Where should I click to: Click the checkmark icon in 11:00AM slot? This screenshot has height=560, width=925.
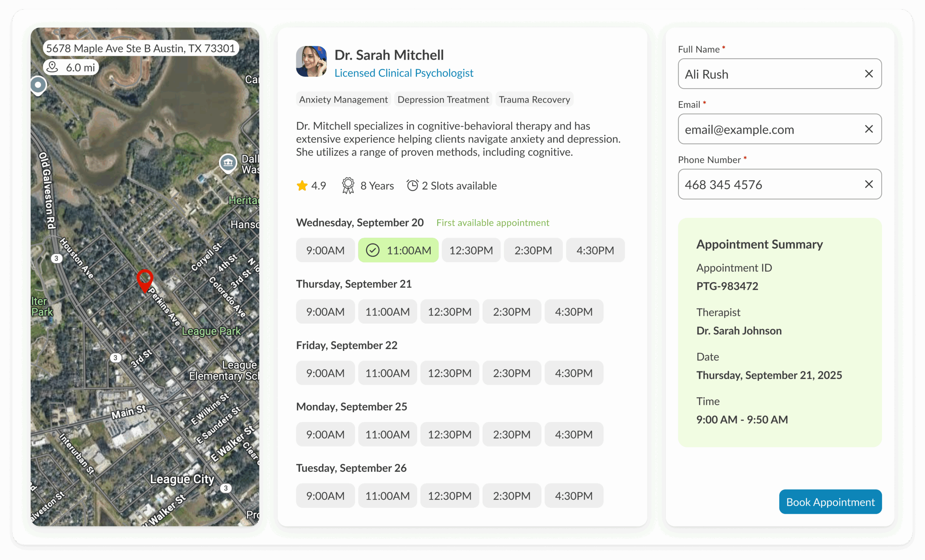[x=373, y=250]
